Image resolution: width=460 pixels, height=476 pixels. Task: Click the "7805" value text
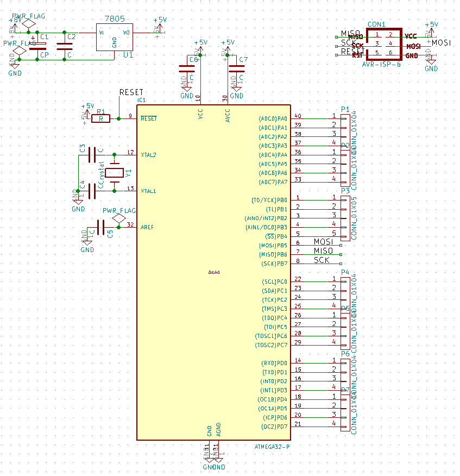pos(115,19)
